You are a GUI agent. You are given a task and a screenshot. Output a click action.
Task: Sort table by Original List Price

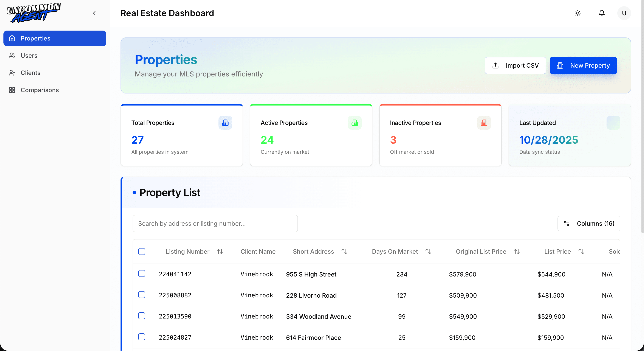[517, 252]
